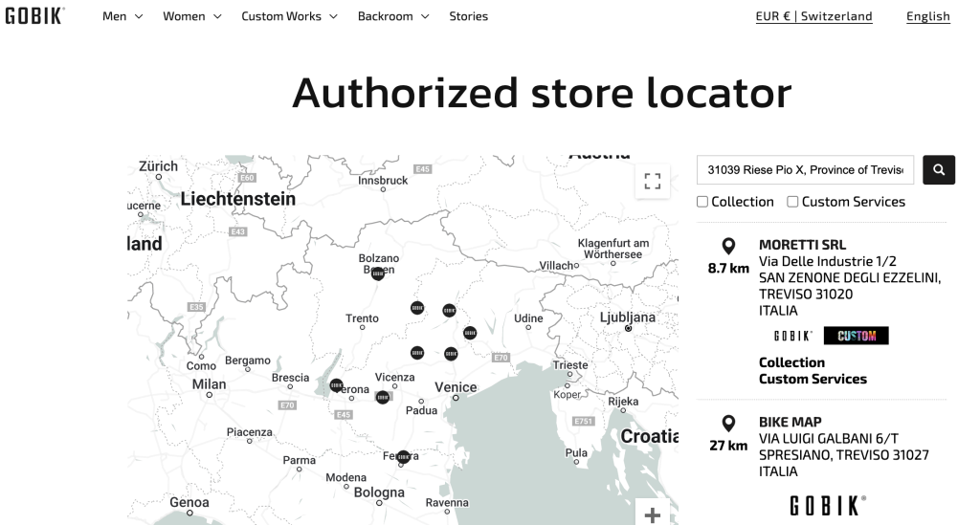Viewport: 980px width, 525px height.
Task: Toggle map fullscreen view
Action: click(x=653, y=181)
